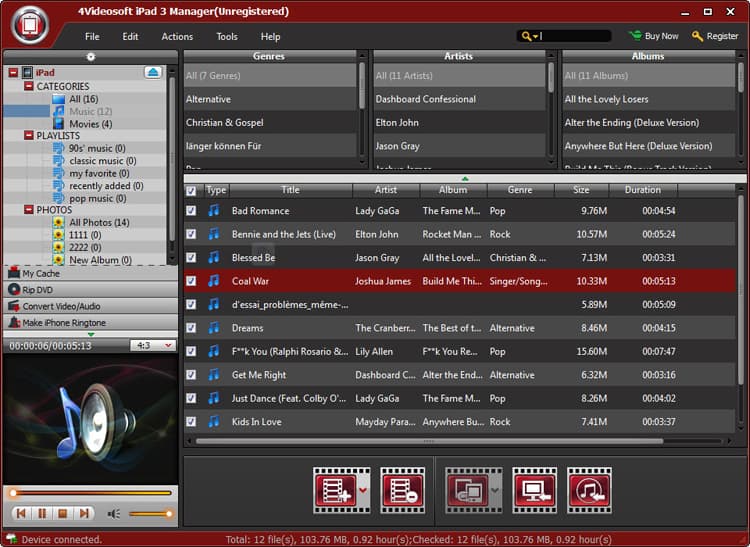Click the export to PC button

[534, 491]
